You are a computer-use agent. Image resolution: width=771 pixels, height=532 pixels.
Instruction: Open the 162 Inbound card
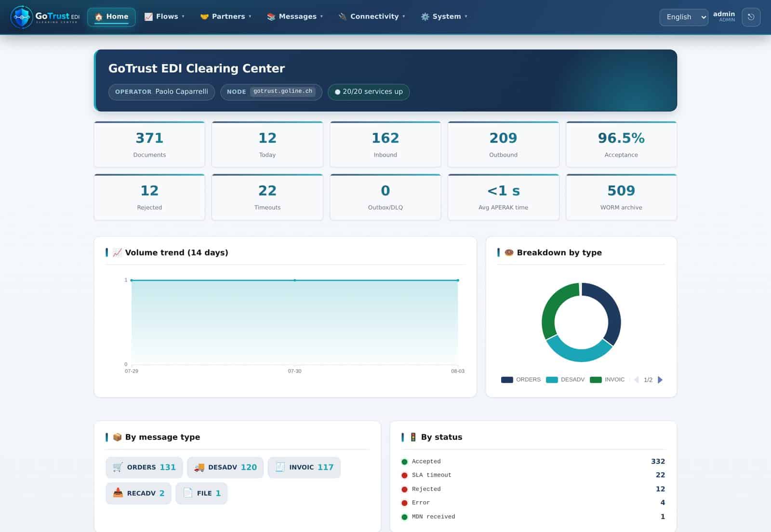click(x=385, y=145)
